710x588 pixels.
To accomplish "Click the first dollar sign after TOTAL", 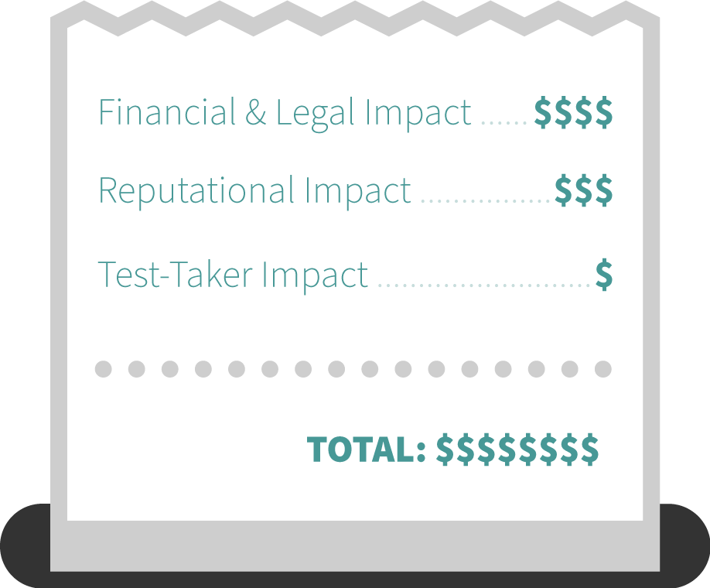I will click(445, 450).
